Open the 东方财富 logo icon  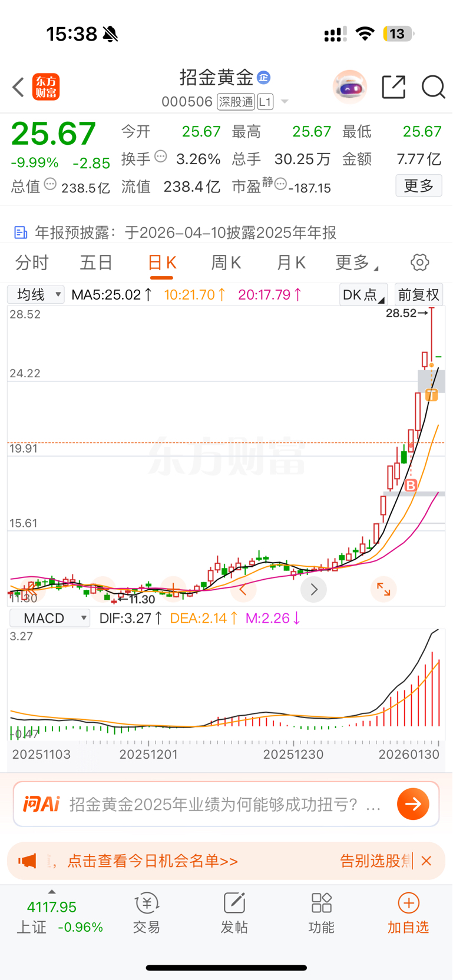46,87
